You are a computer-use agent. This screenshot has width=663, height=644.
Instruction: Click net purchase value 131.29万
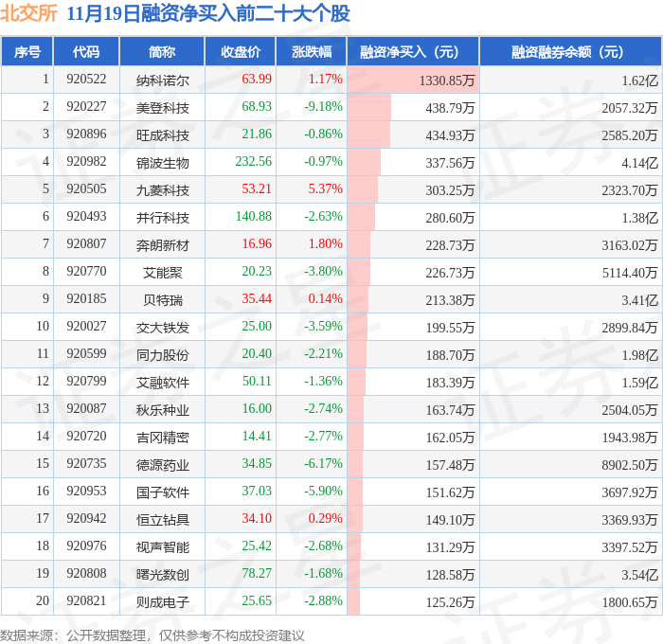[450, 547]
